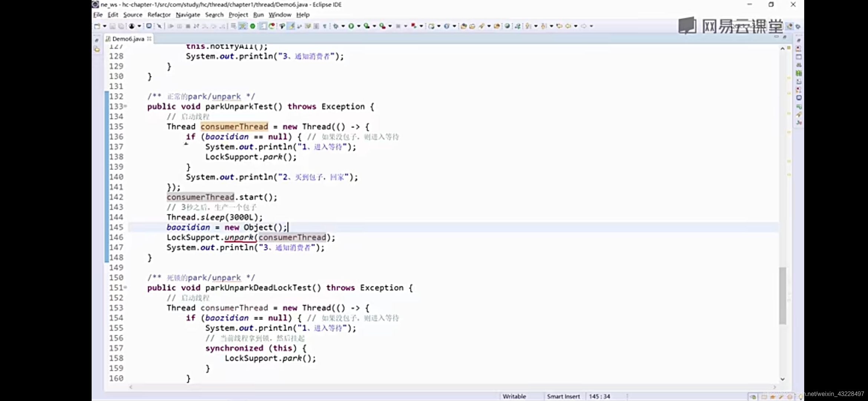Click the Save toolbar icon
Screen dimensions: 868x401
point(112,26)
